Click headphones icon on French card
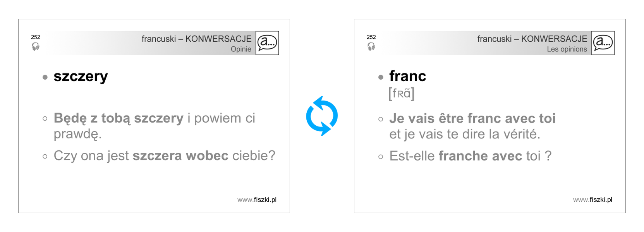Viewport: 644px width, 232px height. pos(371,47)
